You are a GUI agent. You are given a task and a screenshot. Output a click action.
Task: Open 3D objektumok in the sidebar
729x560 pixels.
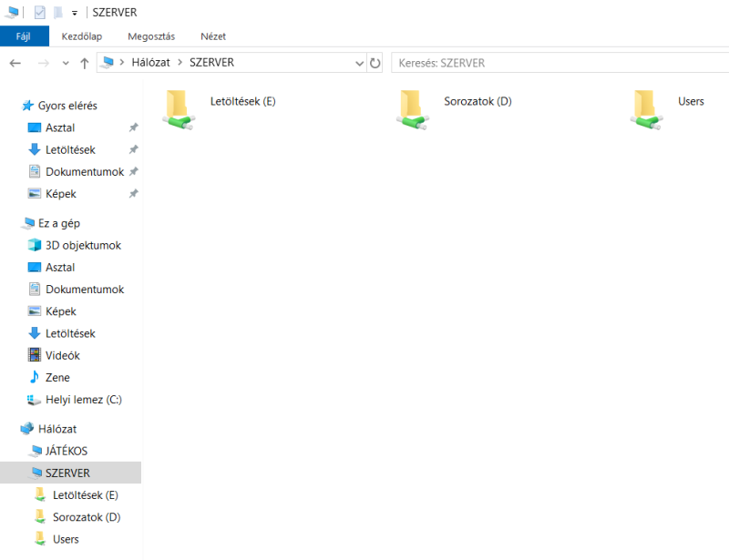coord(83,245)
